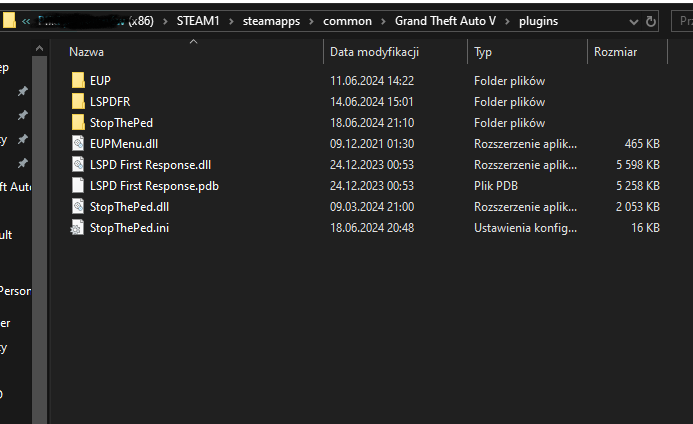Viewport: 693px width, 424px height.
Task: Open the LSPDFR folder
Action: click(x=108, y=101)
